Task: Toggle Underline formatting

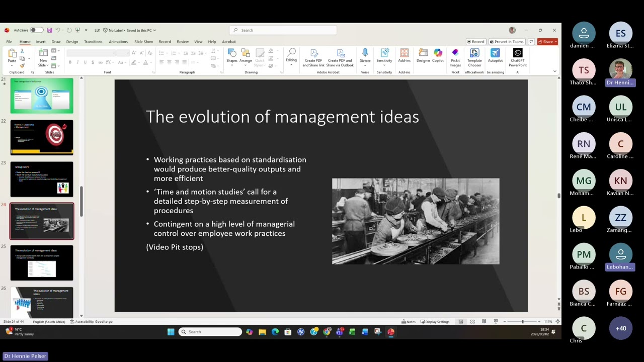Action: pyautogui.click(x=85, y=62)
